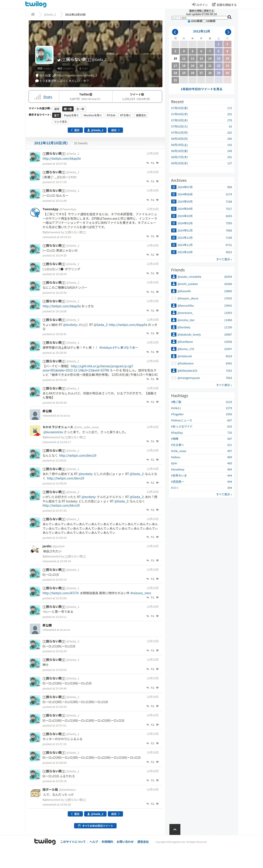
Task: Click 翌日 button at top
Action: [x=75, y=130]
